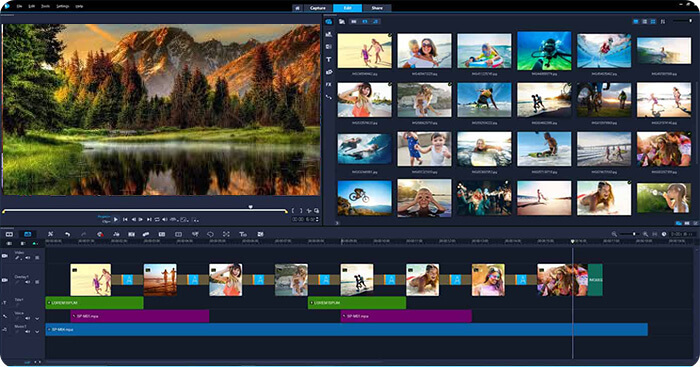Image resolution: width=700 pixels, height=367 pixels.
Task: Open the Auto Music tool
Action: (x=131, y=234)
